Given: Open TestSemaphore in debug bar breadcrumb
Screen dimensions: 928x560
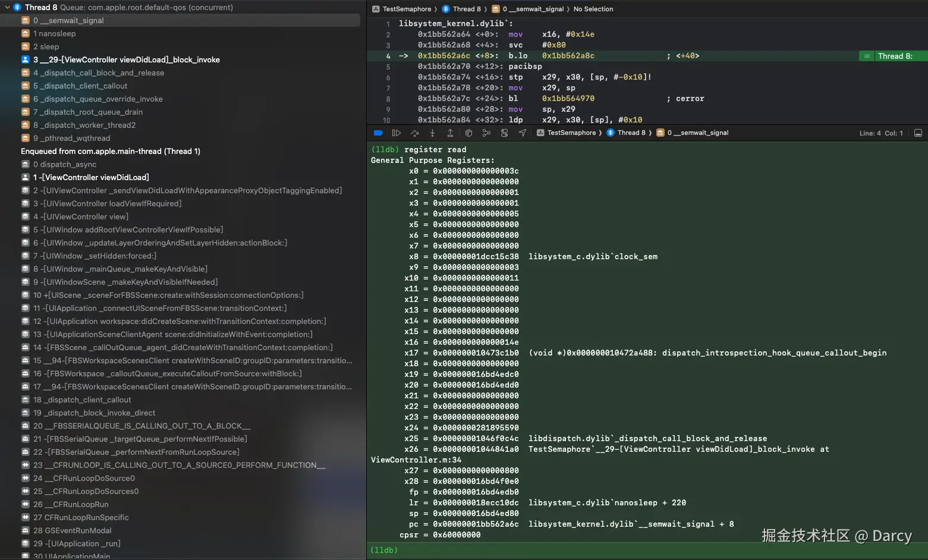Looking at the screenshot, I should click(x=567, y=133).
